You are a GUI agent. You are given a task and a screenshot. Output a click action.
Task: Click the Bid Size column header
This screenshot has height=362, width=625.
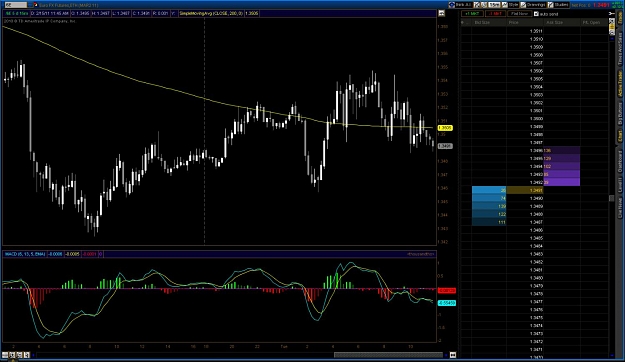coord(489,22)
